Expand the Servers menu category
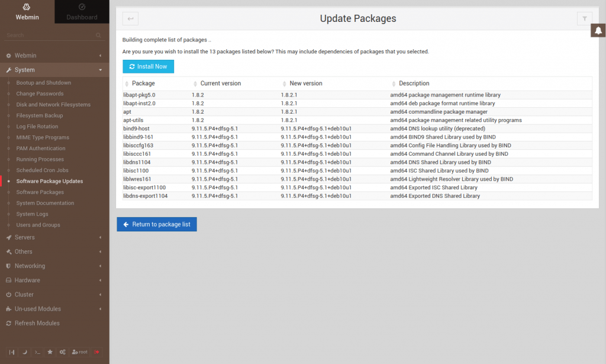Image resolution: width=606 pixels, height=364 pixels. [54, 237]
